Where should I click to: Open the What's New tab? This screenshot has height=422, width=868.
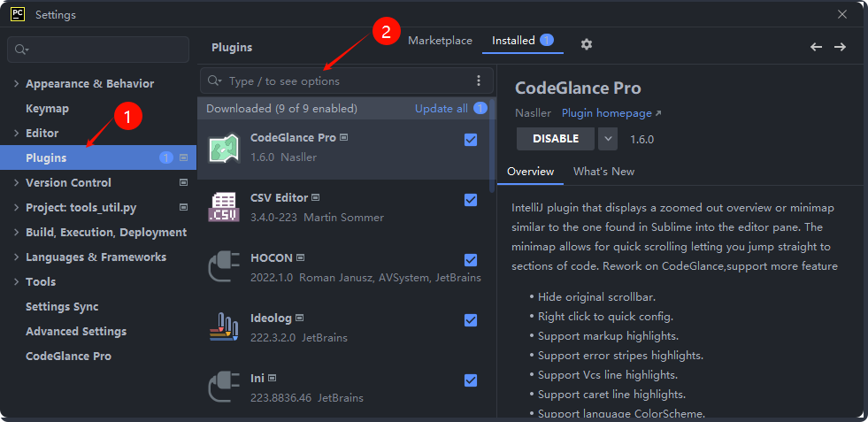point(604,171)
